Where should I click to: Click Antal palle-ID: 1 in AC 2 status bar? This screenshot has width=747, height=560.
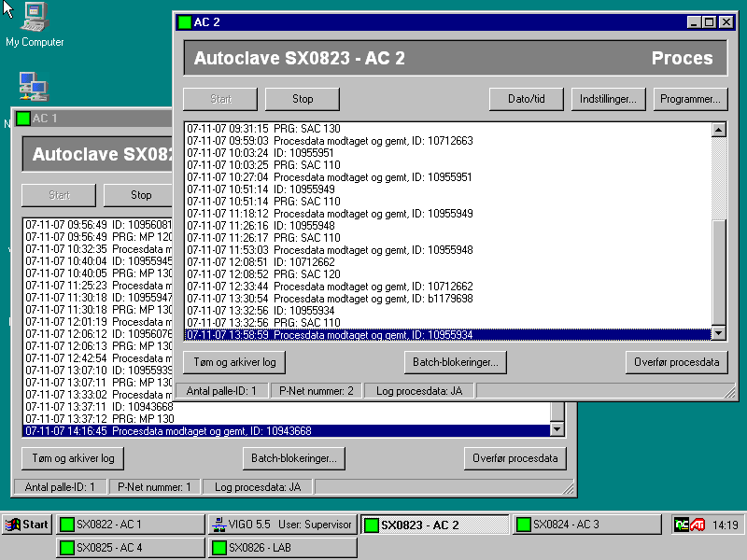coord(221,391)
